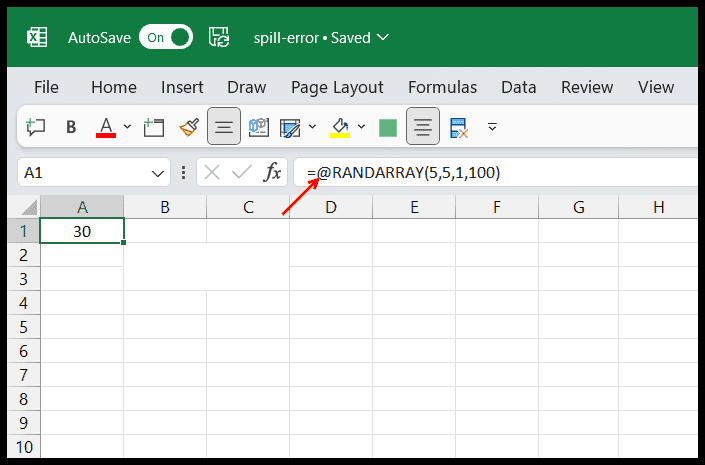Screen dimensions: 705x465
Task: Click the Clear Filter icon
Action: pyautogui.click(x=459, y=128)
